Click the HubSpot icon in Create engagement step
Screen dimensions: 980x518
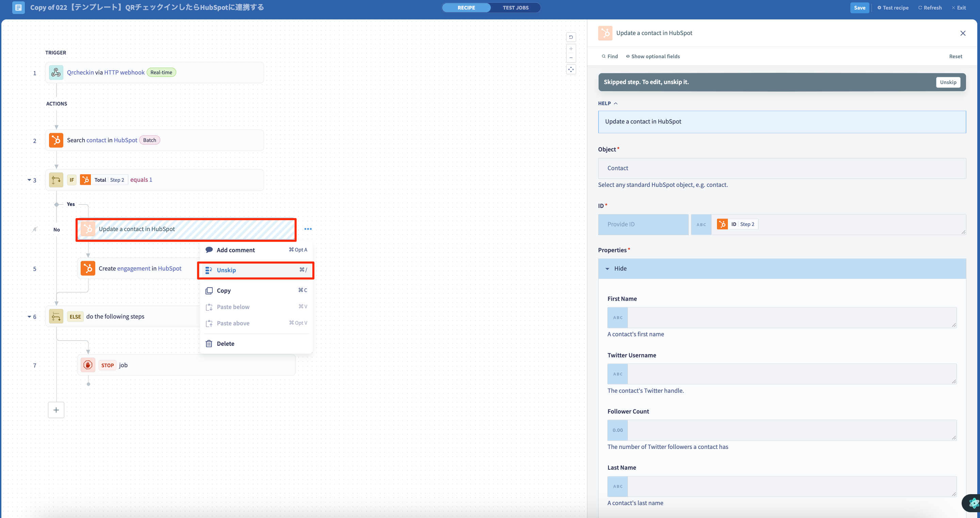coord(88,268)
